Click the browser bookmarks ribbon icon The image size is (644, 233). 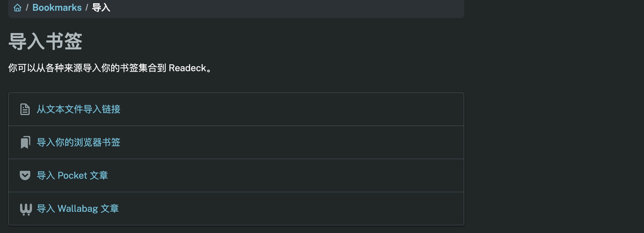pyautogui.click(x=25, y=142)
